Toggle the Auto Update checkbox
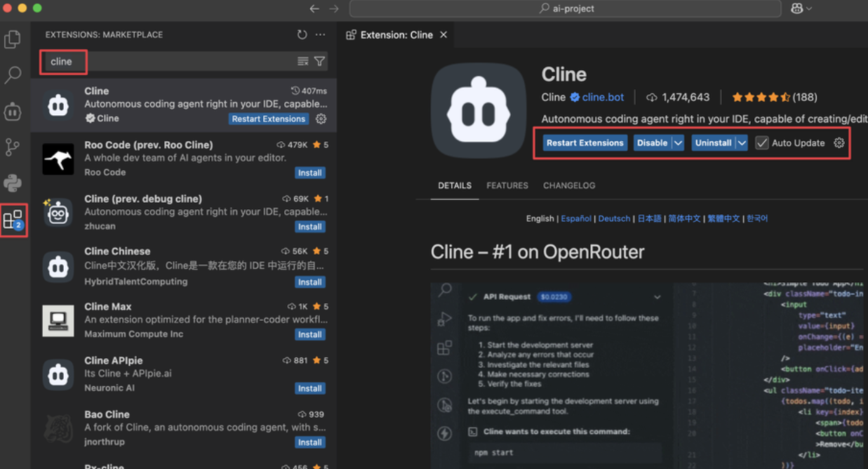868x469 pixels. (761, 143)
